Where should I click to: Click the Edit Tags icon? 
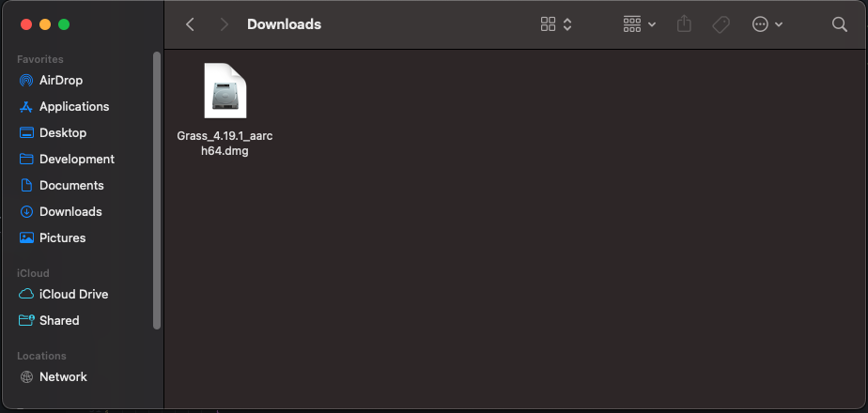coord(721,24)
